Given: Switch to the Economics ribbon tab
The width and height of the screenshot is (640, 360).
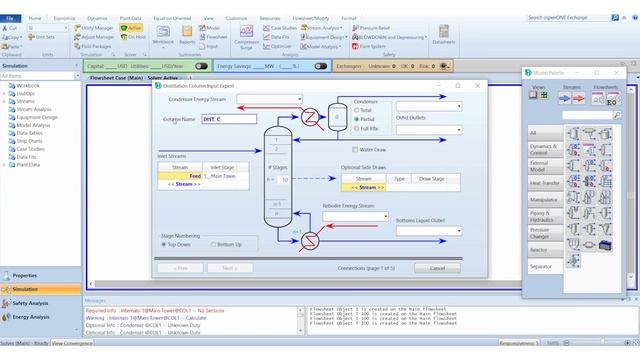Looking at the screenshot, I should 64,18.
